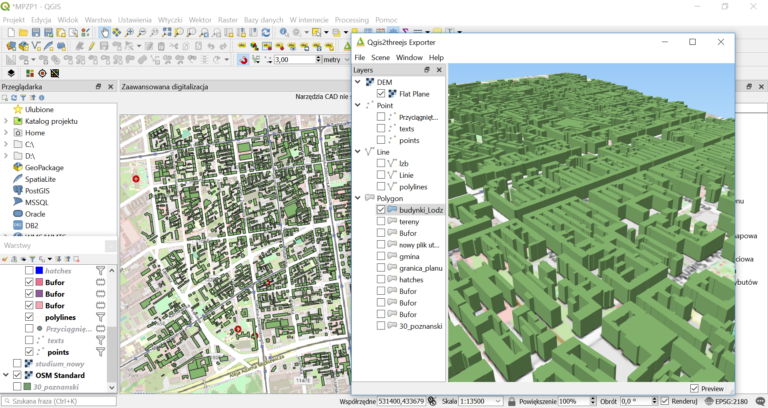Viewport: 768px width, 408px height.
Task: Refresh the Przeglądarka browser panel
Action: 14,97
